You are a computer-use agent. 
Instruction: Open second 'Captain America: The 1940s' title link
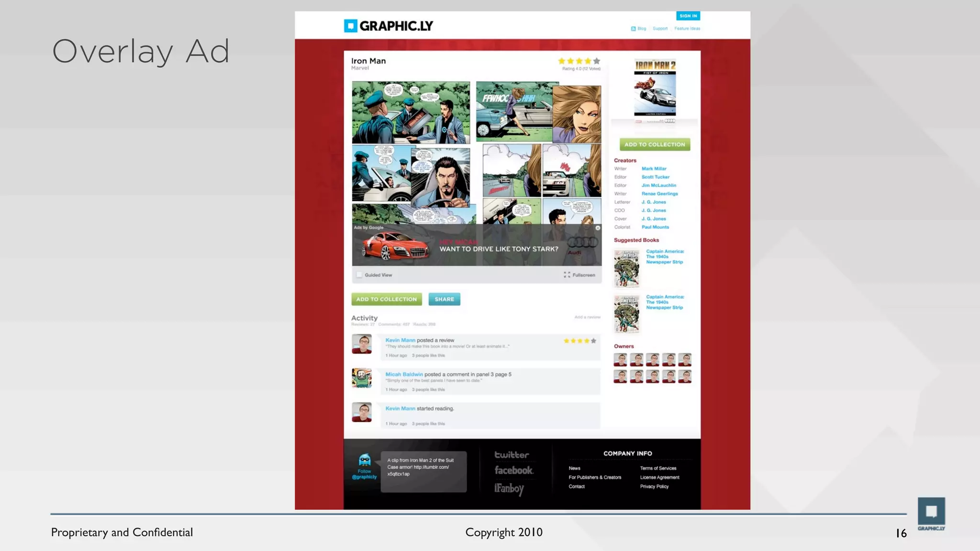click(x=665, y=302)
